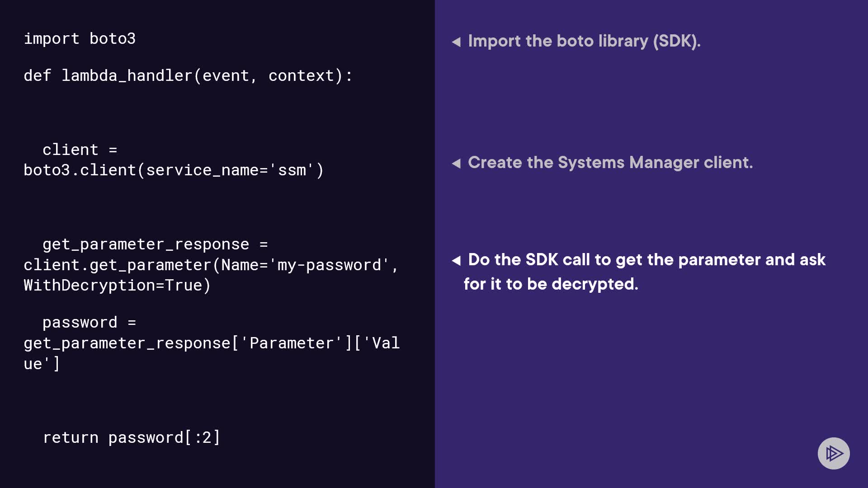This screenshot has height=488, width=868.
Task: Click the "import boto3" code line
Action: click(80, 39)
